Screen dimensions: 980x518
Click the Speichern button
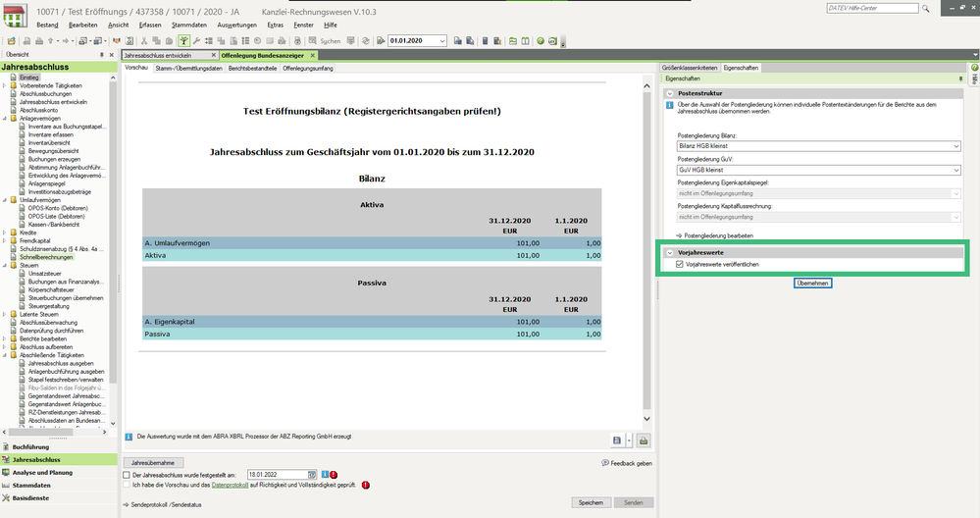591,502
